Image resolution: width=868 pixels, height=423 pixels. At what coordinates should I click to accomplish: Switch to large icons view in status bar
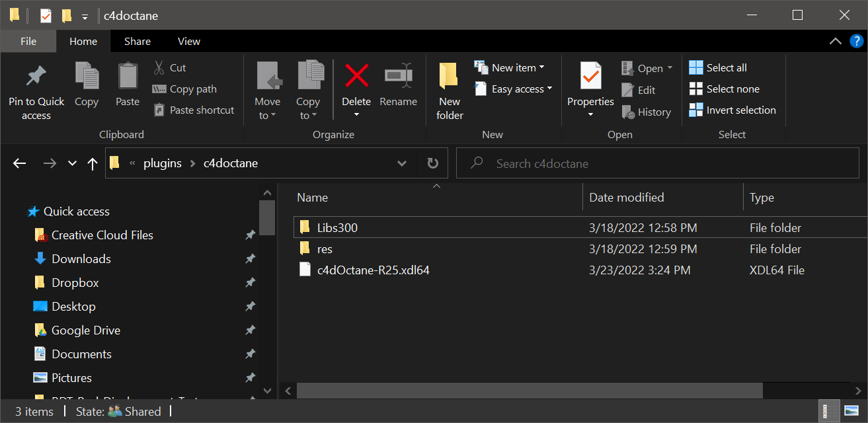pos(851,411)
